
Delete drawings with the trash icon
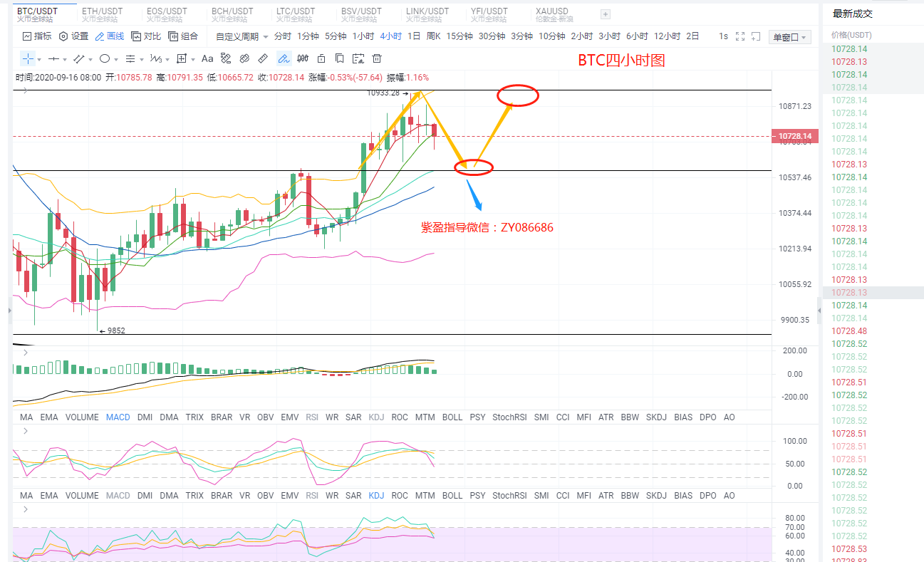tap(377, 58)
